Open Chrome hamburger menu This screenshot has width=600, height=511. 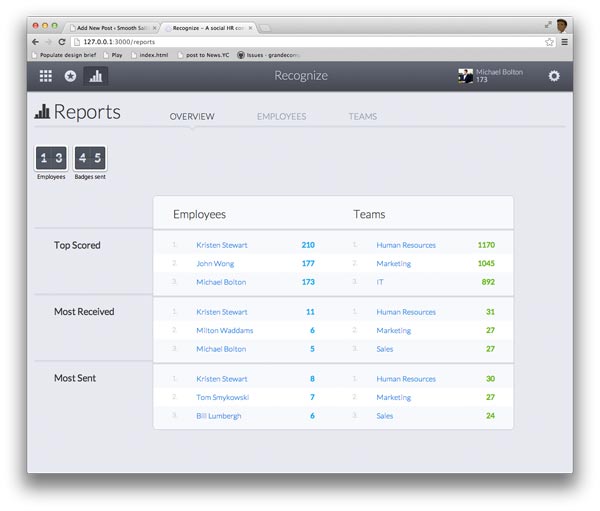click(x=564, y=42)
